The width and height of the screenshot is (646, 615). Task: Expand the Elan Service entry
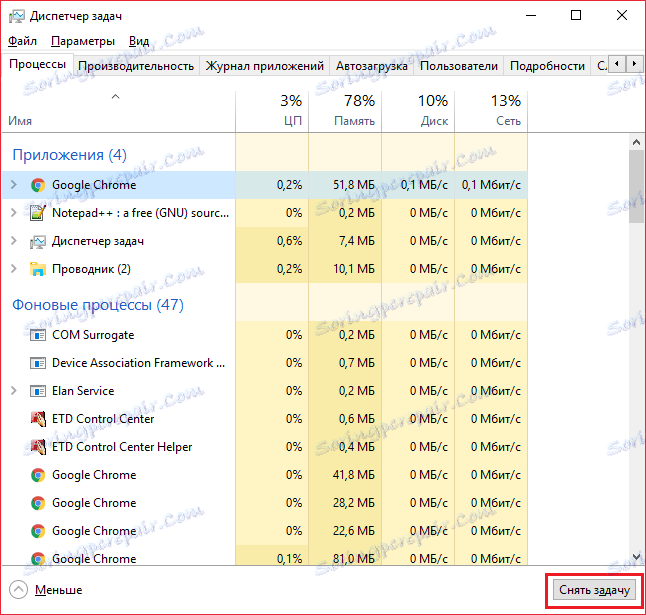[x=13, y=391]
